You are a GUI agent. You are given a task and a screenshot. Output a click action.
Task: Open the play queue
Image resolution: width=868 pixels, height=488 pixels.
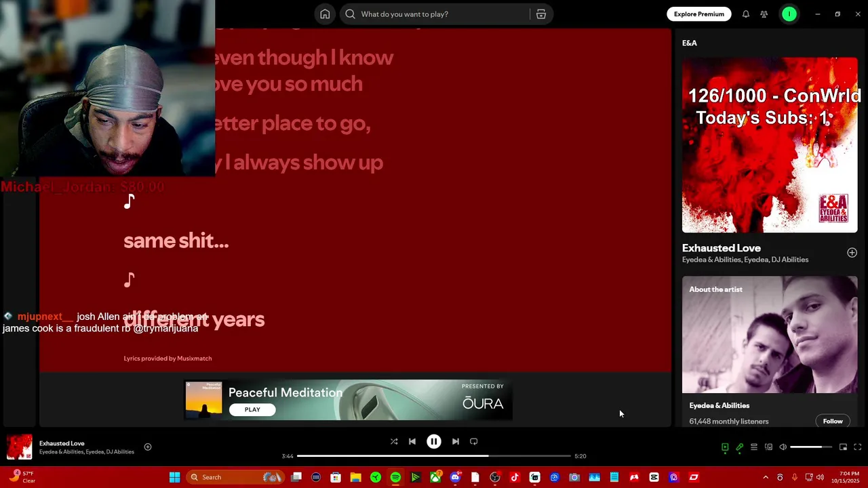click(754, 447)
